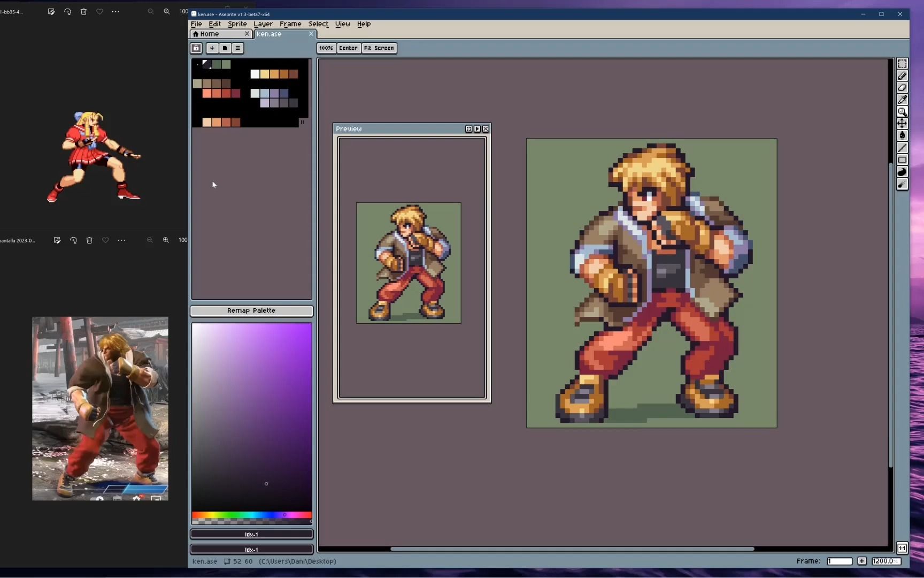Image resolution: width=924 pixels, height=578 pixels.
Task: Select the Eyedropper tool
Action: tap(902, 100)
